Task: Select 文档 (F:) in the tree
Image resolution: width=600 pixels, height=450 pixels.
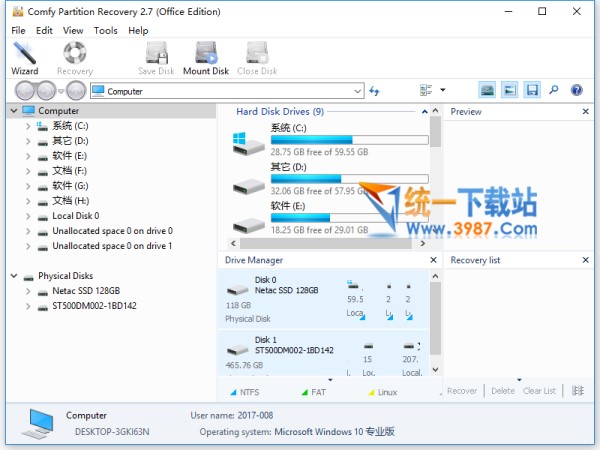Action: [x=69, y=171]
